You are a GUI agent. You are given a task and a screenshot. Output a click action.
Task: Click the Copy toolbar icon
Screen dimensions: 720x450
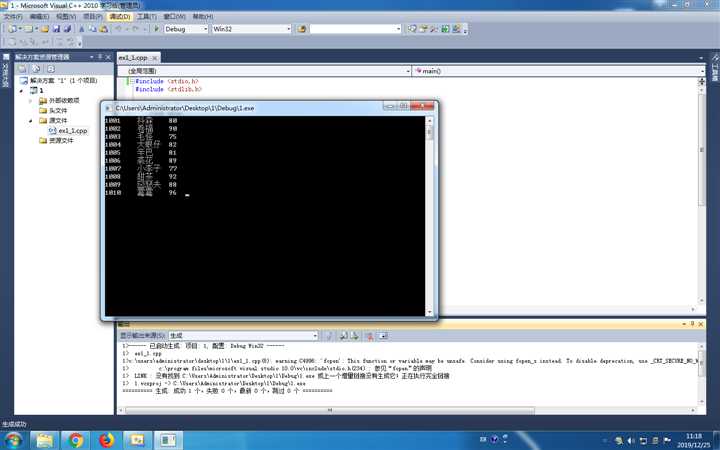93,29
